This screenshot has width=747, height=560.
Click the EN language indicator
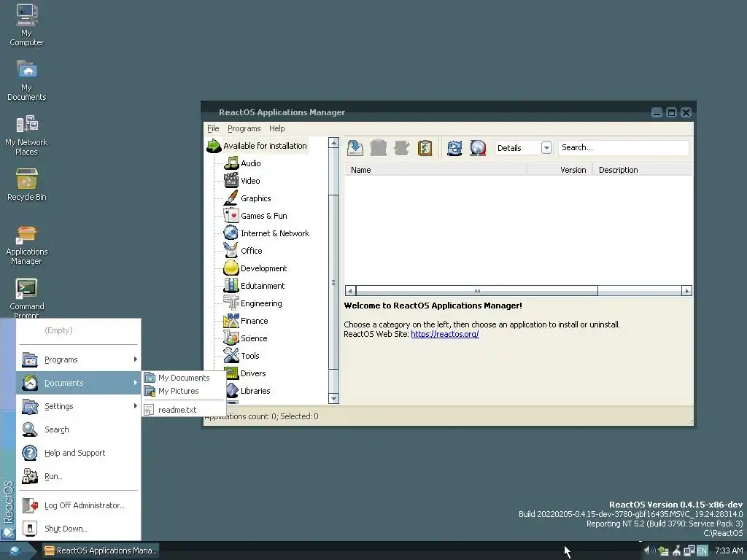[x=702, y=551]
